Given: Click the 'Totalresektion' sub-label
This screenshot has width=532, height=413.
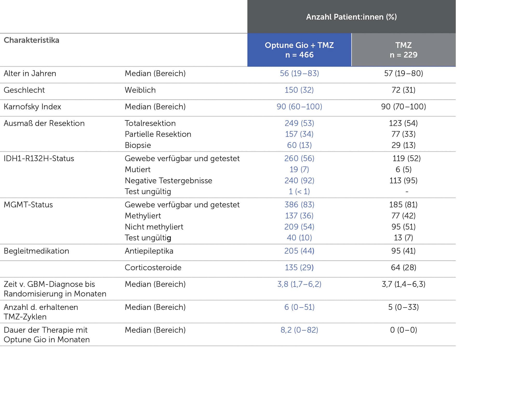Looking at the screenshot, I should tap(150, 123).
